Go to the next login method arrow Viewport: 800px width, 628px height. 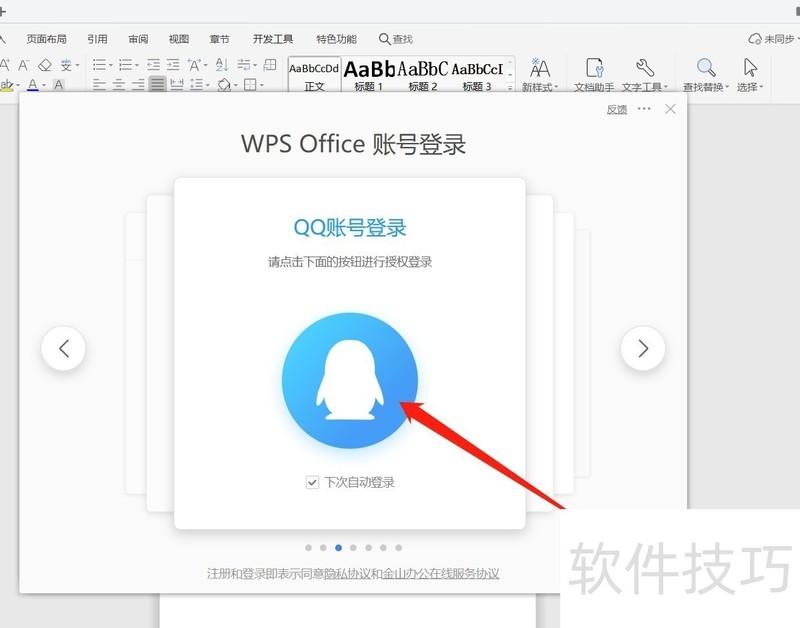(x=643, y=348)
